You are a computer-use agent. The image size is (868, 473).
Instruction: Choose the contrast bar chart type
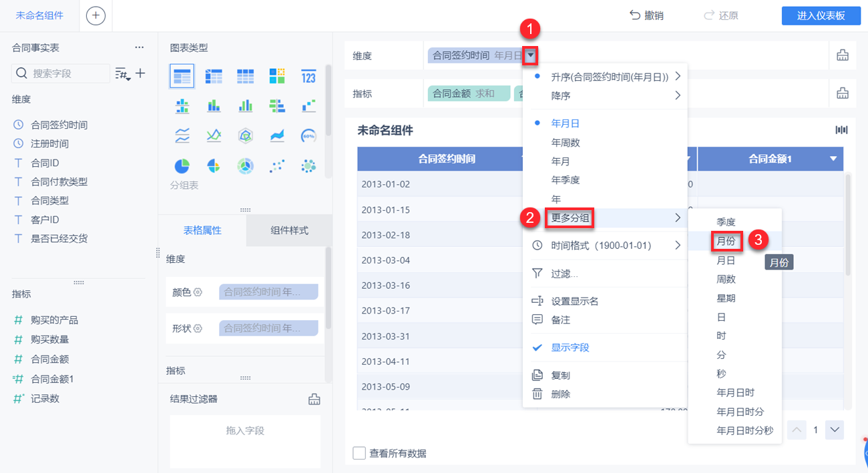(x=277, y=105)
